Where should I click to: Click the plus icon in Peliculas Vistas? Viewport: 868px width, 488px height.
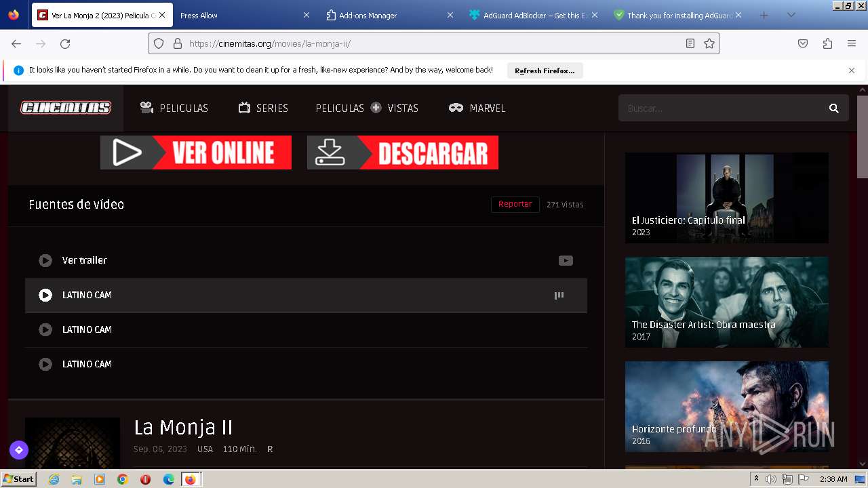pos(376,108)
